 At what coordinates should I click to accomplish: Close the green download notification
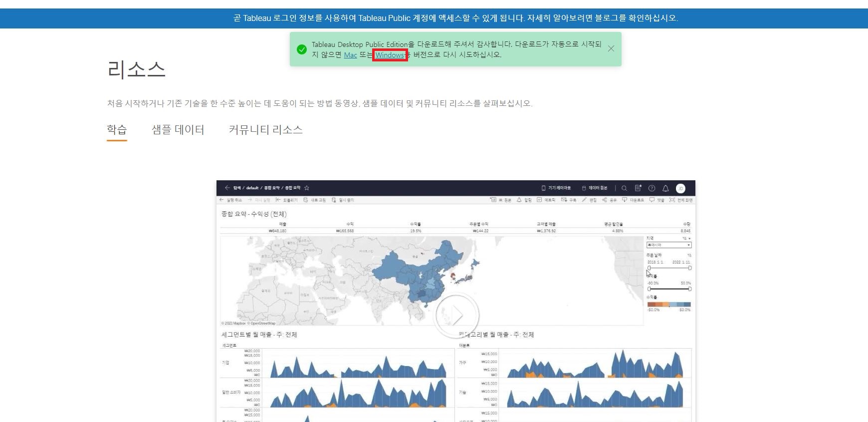pyautogui.click(x=611, y=48)
